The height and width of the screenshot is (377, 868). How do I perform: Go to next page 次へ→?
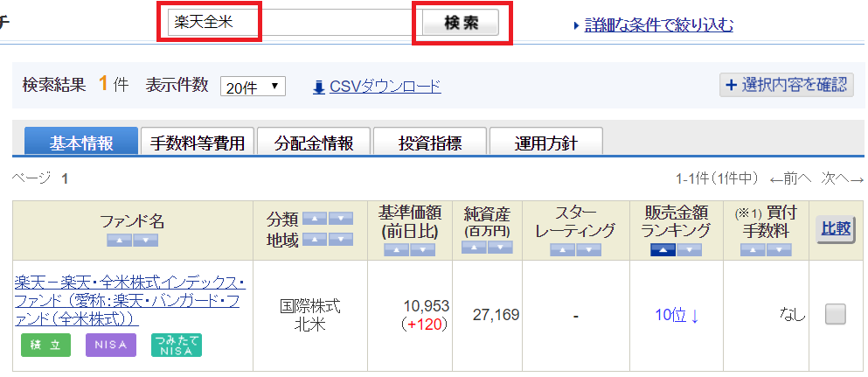pyautogui.click(x=842, y=178)
